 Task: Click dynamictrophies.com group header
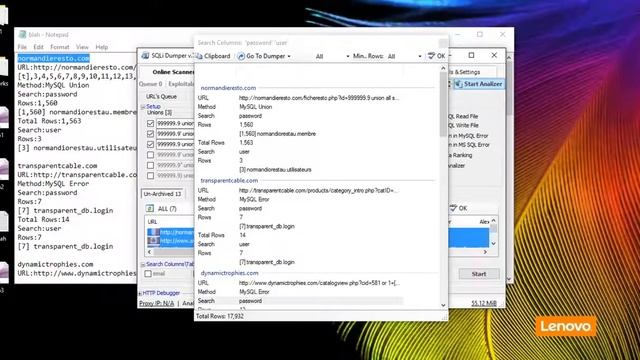click(x=229, y=273)
